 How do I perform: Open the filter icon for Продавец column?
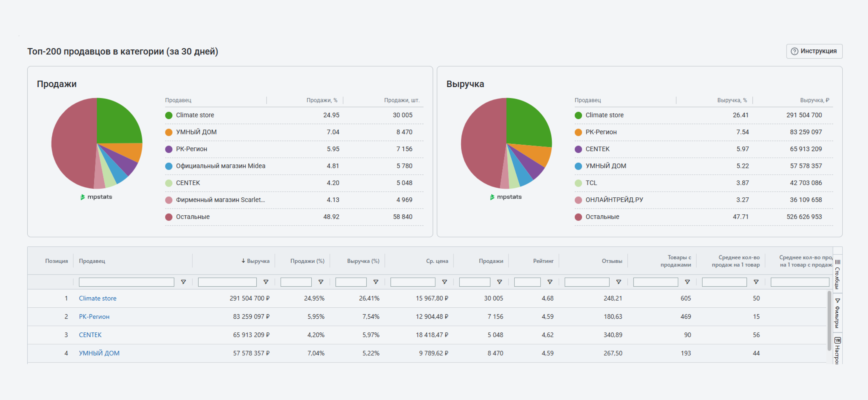183,282
